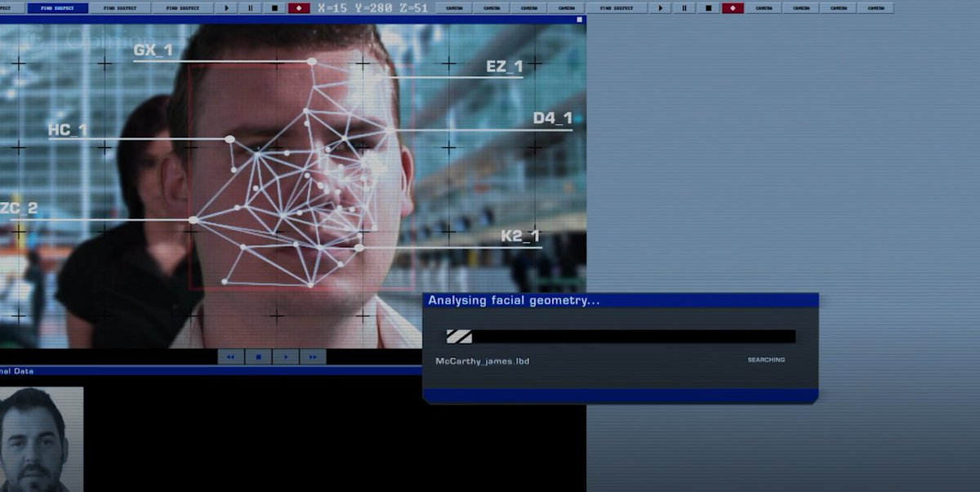The height and width of the screenshot is (492, 980).
Task: Click the facial geometry analysis progress bar
Action: click(x=621, y=336)
